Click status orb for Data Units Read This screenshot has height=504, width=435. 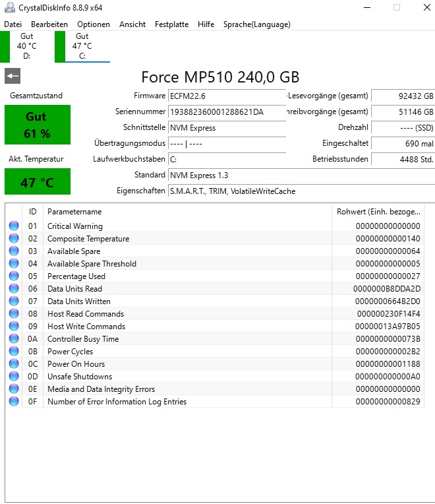[x=14, y=288]
